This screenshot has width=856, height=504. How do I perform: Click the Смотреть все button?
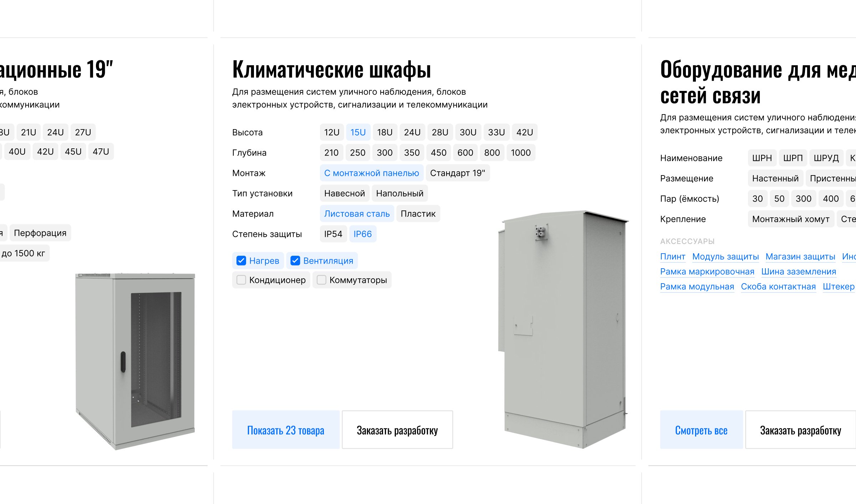click(x=701, y=430)
